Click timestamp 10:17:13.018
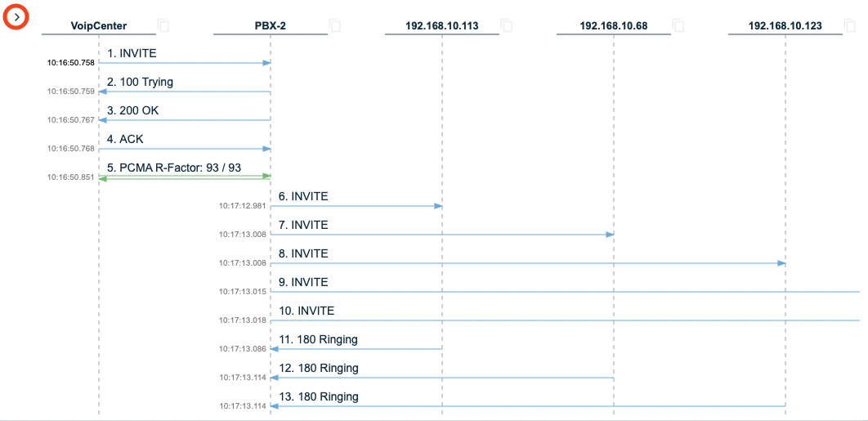Image resolution: width=868 pixels, height=421 pixels. 243,320
